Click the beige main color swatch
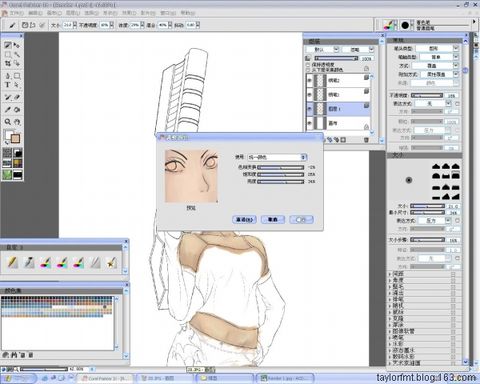The width and height of the screenshot is (480, 384). [15, 138]
